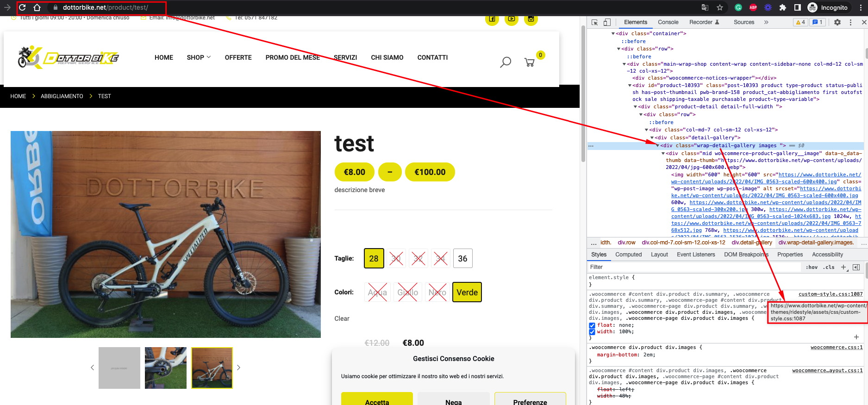Select the bike chainring thumbnail
868x405 pixels.
tap(165, 368)
